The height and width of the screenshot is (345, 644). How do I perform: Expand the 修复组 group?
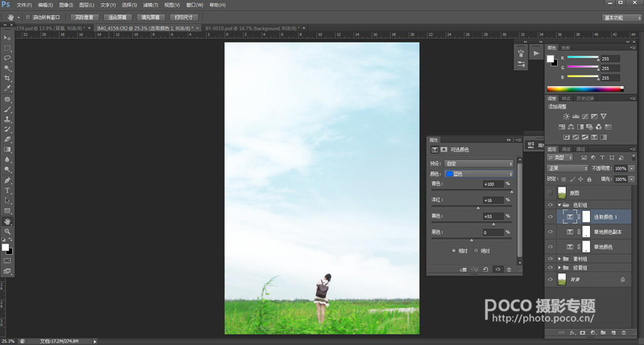click(x=559, y=268)
